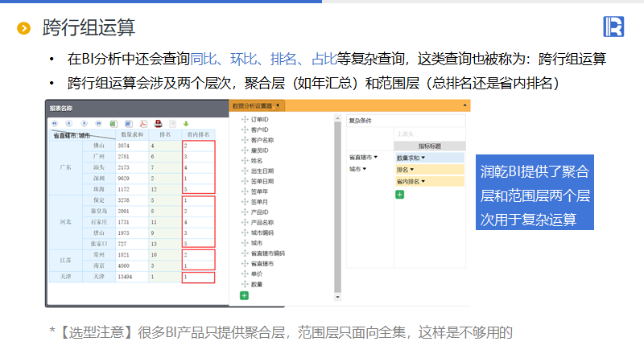
Task: Go to next report page arrow
Action: 84,124
